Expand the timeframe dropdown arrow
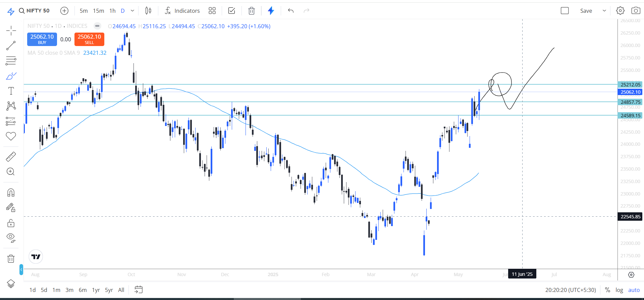This screenshot has height=300, width=644. [132, 11]
